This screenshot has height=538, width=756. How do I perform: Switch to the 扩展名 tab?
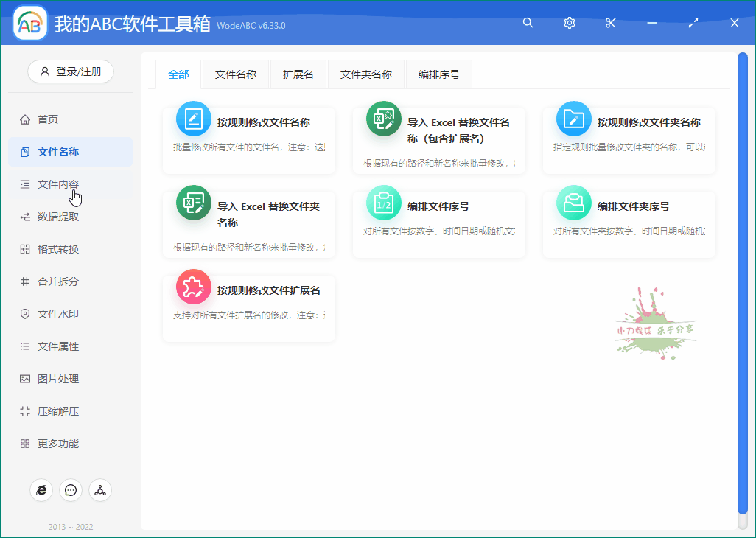tap(298, 74)
